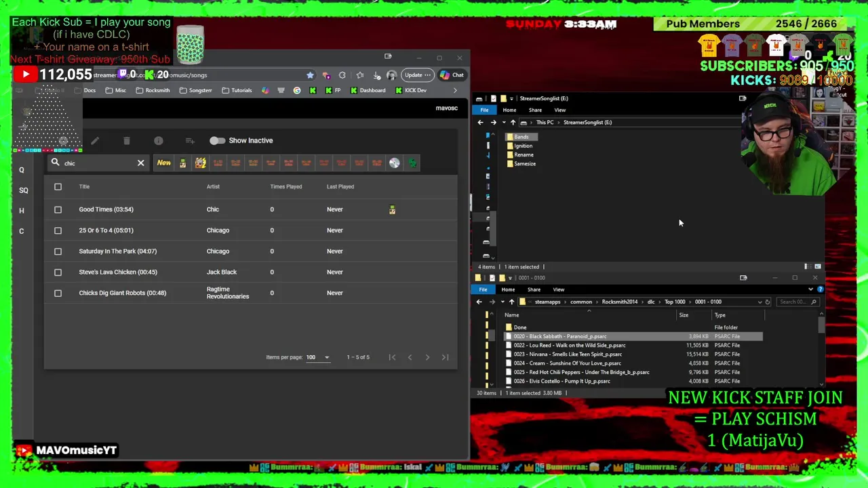The image size is (868, 488).
Task: Expand the bookmarks bar overflow chevron
Action: pos(455,90)
